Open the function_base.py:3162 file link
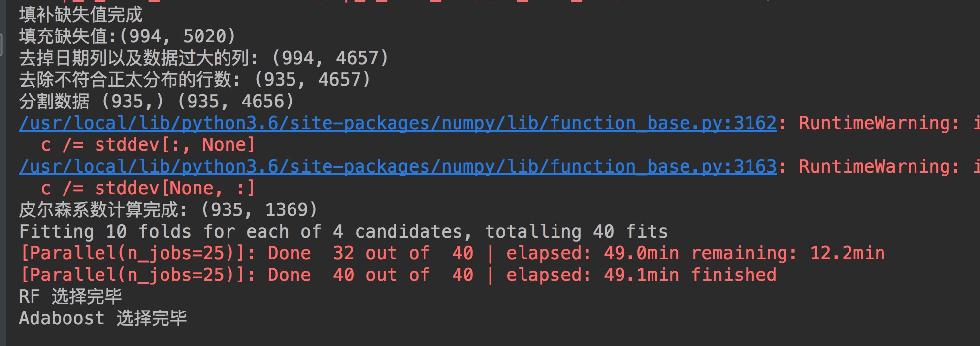 point(397,123)
